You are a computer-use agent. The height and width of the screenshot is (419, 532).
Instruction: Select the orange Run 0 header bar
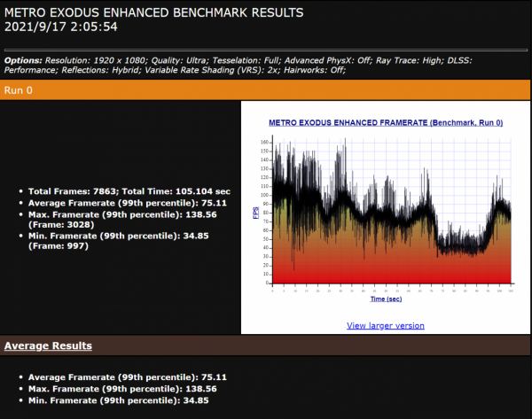coord(266,90)
